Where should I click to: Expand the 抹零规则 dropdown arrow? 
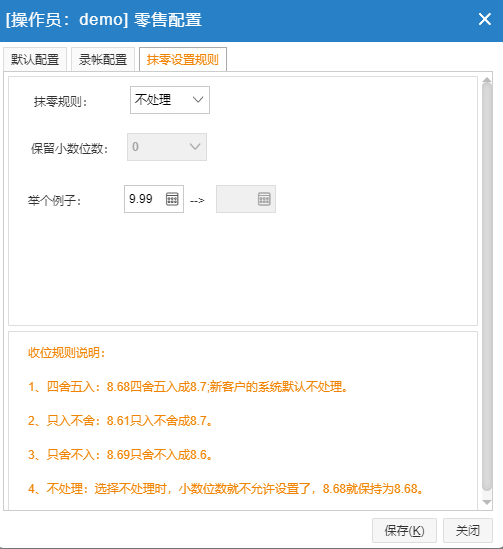coord(198,100)
